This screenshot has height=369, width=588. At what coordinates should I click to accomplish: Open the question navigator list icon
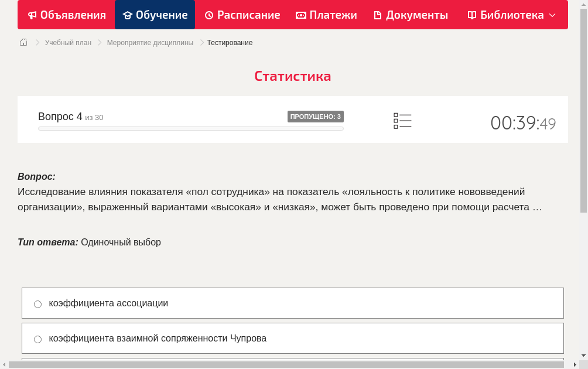402,121
